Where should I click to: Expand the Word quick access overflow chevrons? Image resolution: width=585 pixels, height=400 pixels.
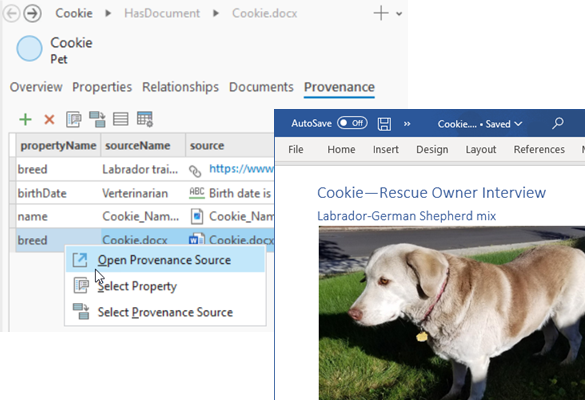click(407, 124)
